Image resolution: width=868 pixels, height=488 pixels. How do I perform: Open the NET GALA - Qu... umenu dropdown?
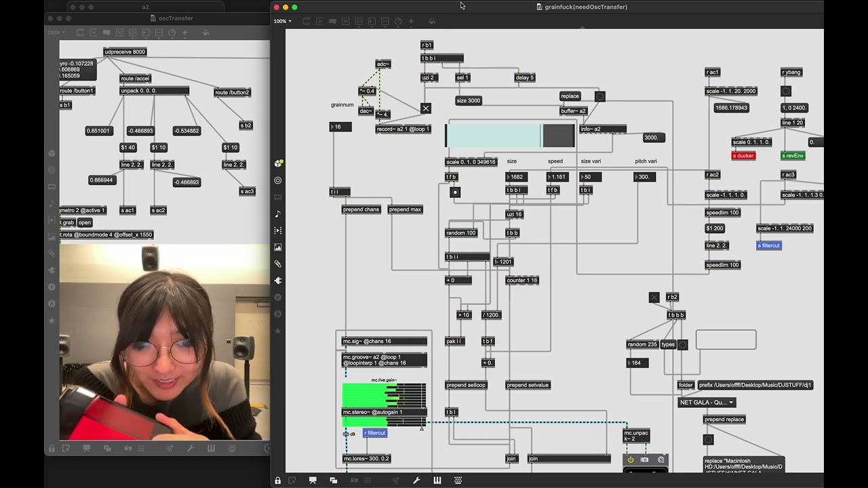click(707, 402)
